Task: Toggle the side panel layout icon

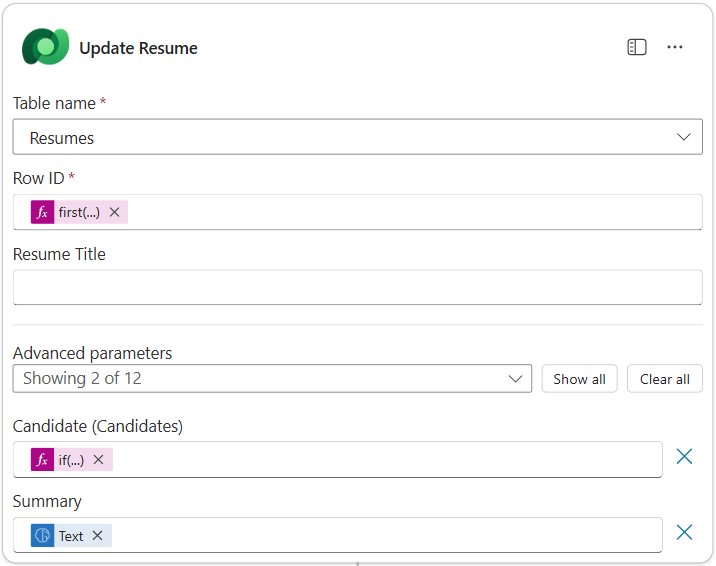Action: pyautogui.click(x=637, y=47)
